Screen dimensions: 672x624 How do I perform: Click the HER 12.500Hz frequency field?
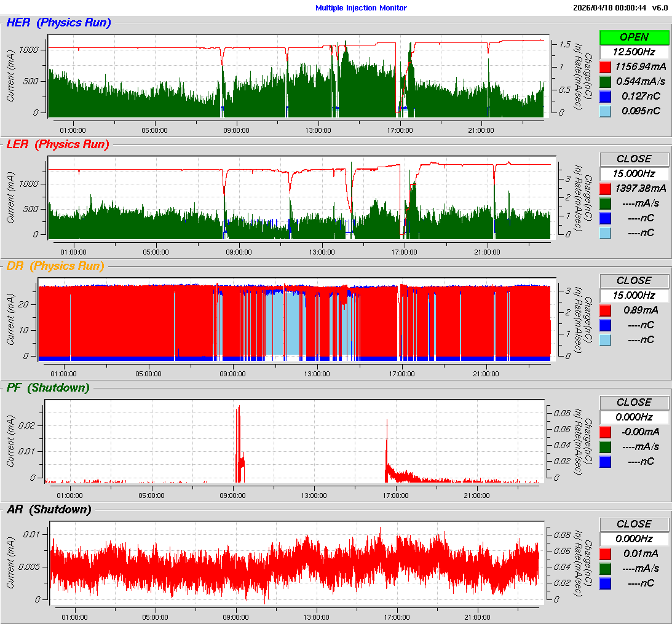point(634,52)
